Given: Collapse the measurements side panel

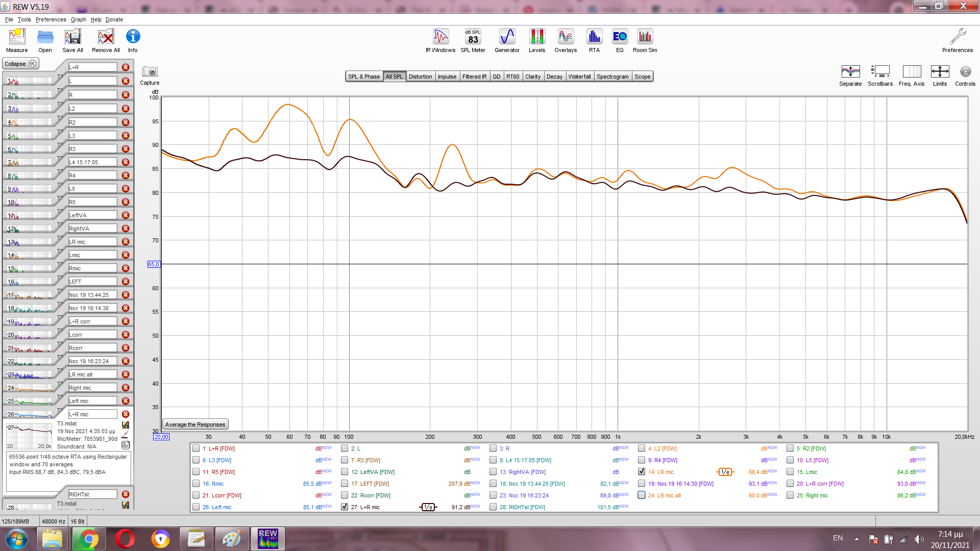Looking at the screenshot, I should tap(20, 64).
